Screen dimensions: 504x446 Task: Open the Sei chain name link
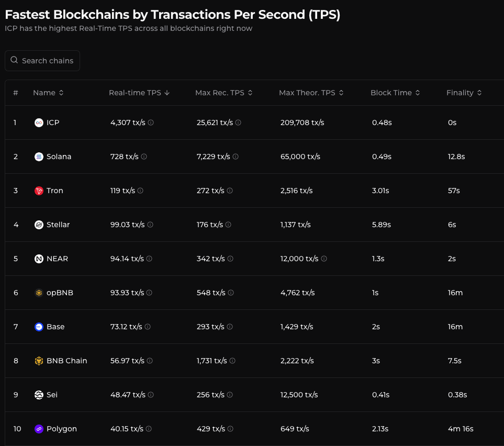click(52, 395)
